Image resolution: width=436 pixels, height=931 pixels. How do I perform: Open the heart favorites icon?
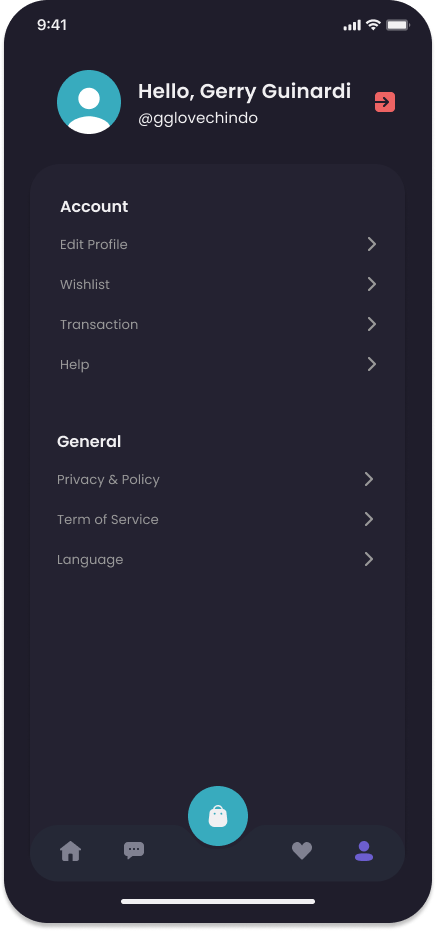tap(302, 851)
